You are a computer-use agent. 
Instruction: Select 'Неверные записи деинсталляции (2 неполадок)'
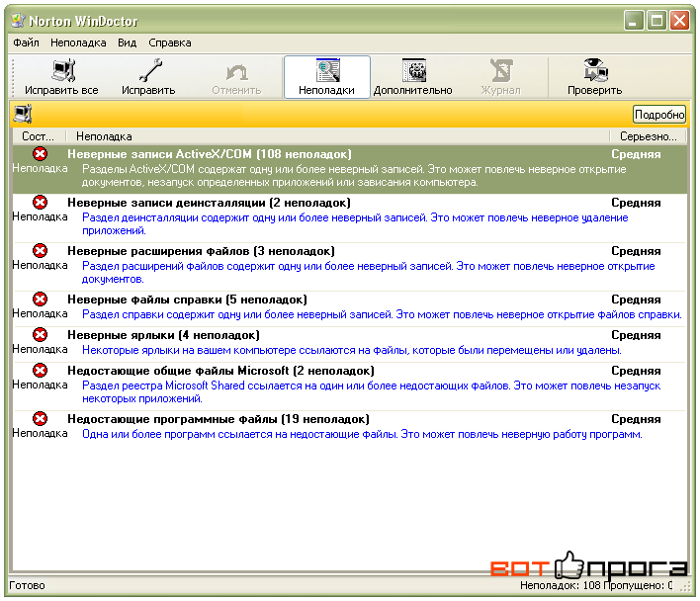click(x=209, y=203)
